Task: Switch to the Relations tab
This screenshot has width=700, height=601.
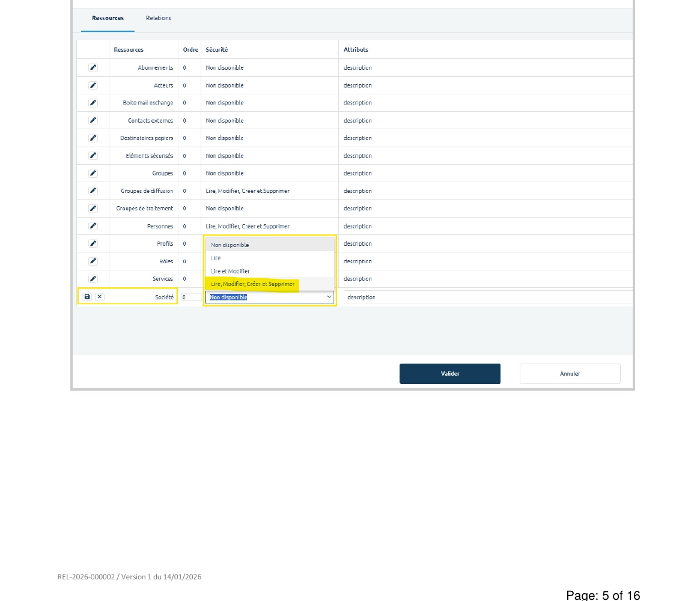Action: [x=158, y=17]
